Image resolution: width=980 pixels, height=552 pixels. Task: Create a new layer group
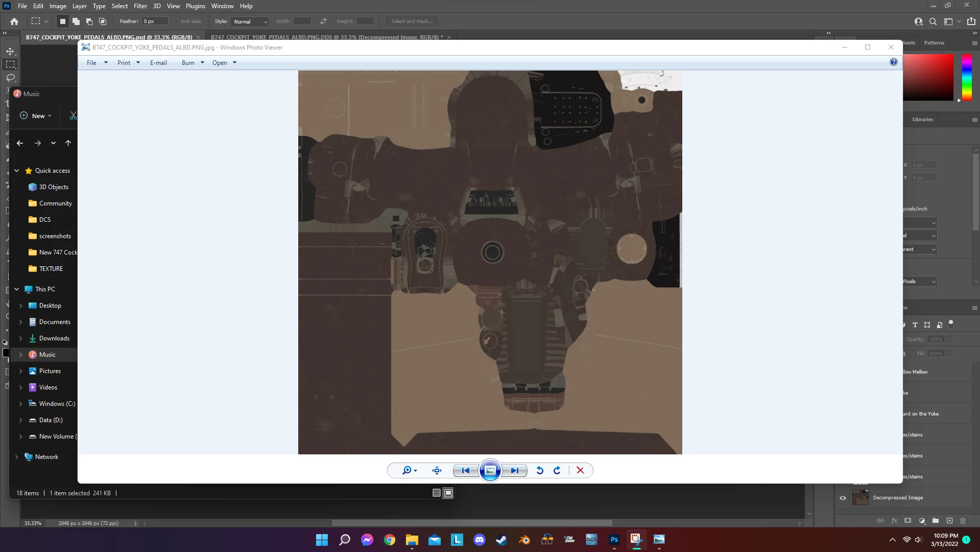point(936,521)
